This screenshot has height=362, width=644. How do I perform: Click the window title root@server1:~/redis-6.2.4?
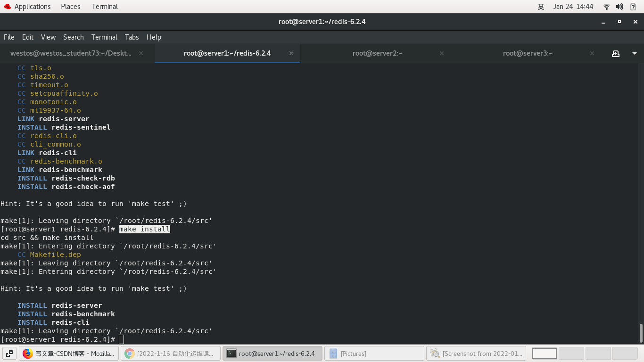[x=322, y=22]
